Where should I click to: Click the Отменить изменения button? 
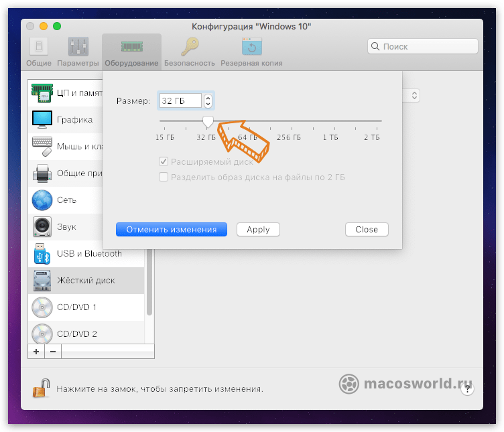[172, 229]
